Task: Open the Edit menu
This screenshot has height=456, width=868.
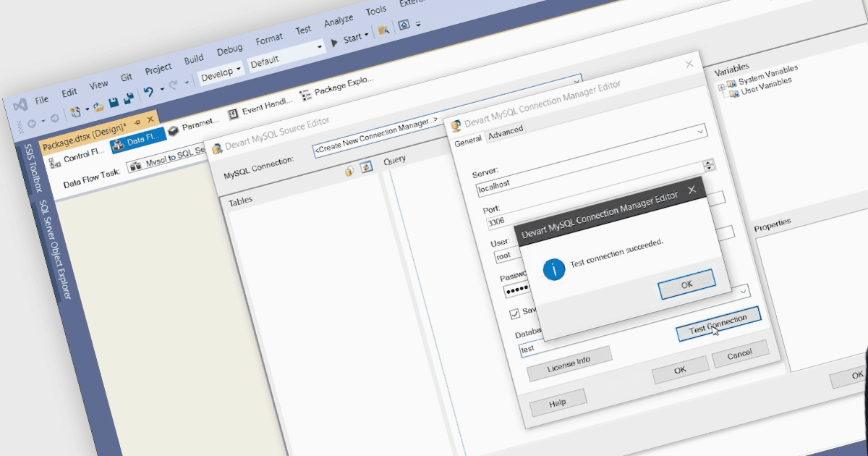Action: [69, 92]
